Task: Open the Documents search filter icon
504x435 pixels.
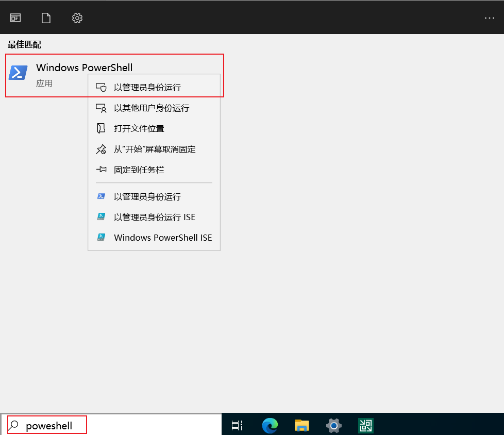Action: click(46, 18)
